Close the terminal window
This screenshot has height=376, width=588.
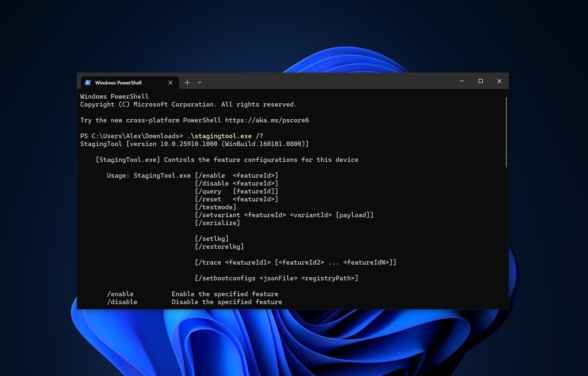coord(499,81)
